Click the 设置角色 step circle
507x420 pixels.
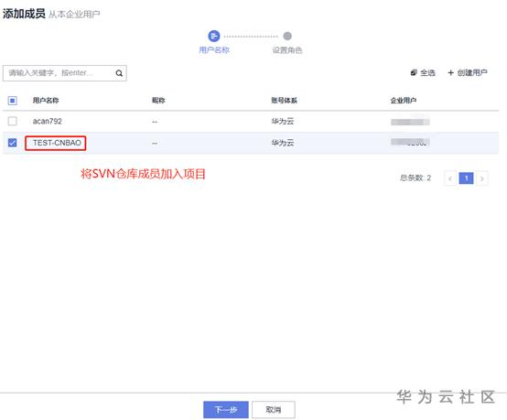click(x=287, y=36)
